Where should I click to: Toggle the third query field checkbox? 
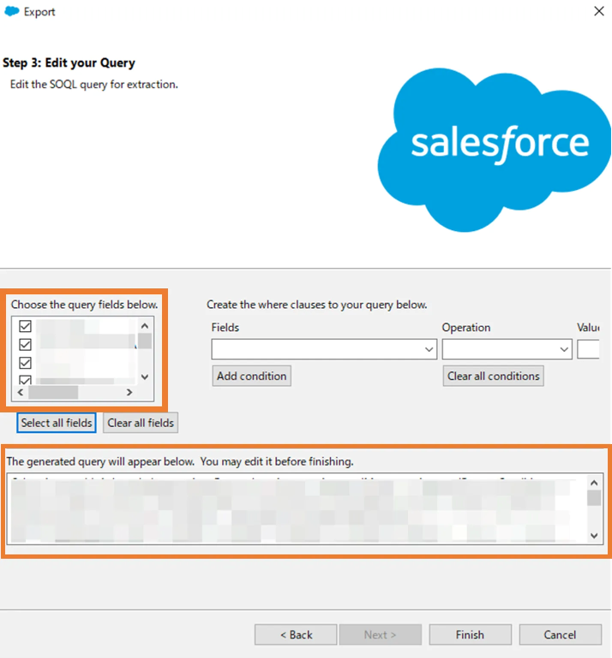click(25, 363)
